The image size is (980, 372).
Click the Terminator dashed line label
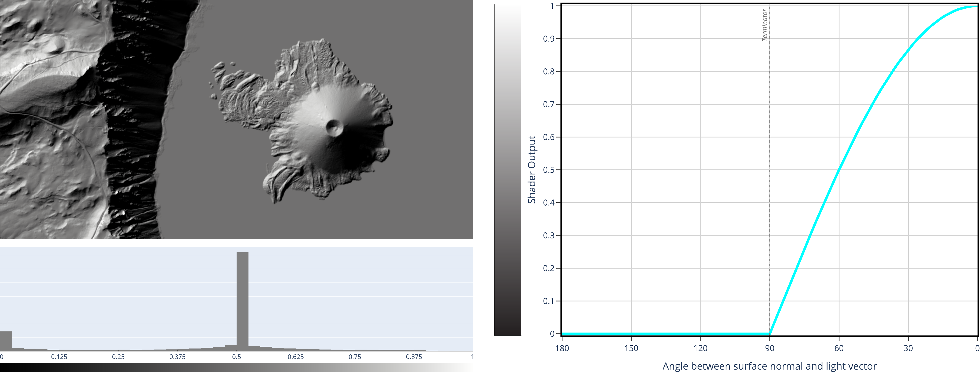[765, 25]
